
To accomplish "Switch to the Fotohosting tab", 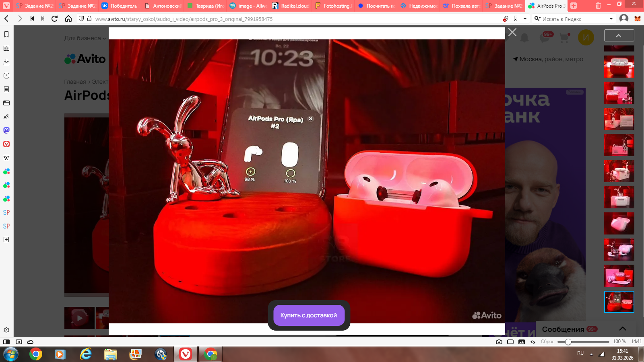I will click(x=334, y=6).
